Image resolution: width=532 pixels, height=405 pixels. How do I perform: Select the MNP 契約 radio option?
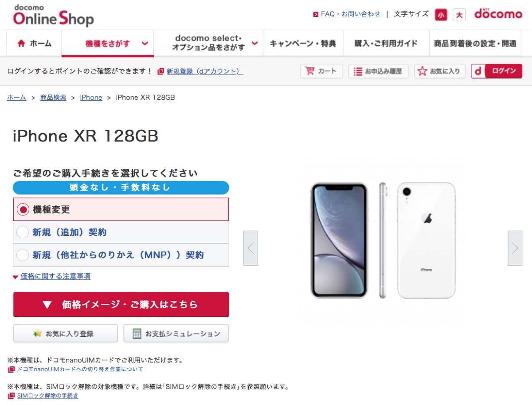[x=23, y=255]
